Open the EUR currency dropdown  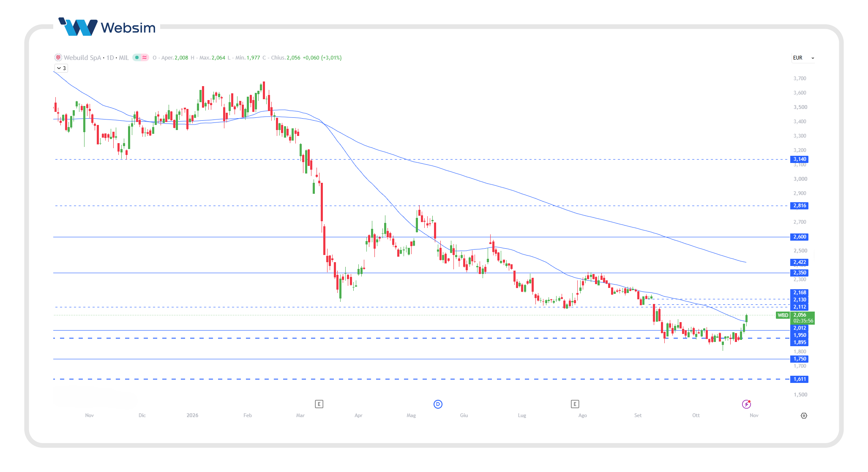tap(803, 58)
